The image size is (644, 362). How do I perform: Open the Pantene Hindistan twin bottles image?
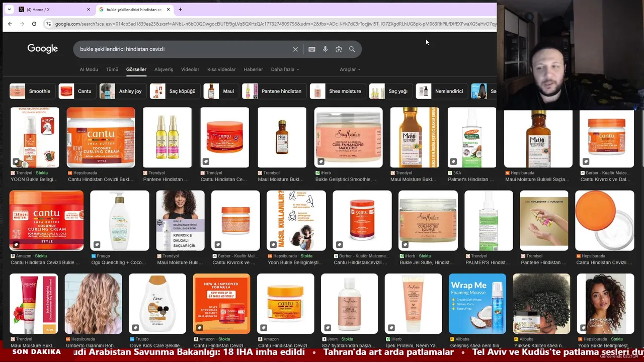[x=168, y=137]
